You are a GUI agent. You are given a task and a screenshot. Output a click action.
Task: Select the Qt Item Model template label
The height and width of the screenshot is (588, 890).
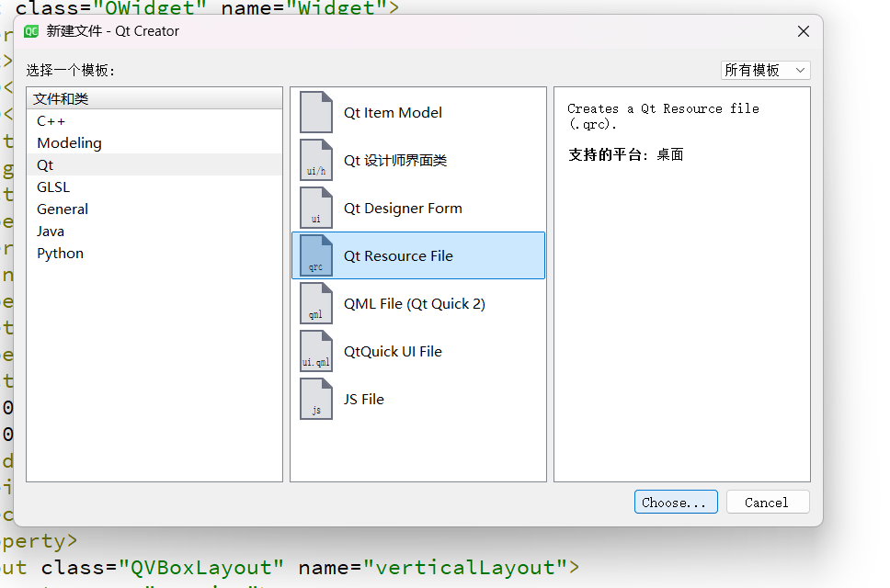[x=393, y=113]
